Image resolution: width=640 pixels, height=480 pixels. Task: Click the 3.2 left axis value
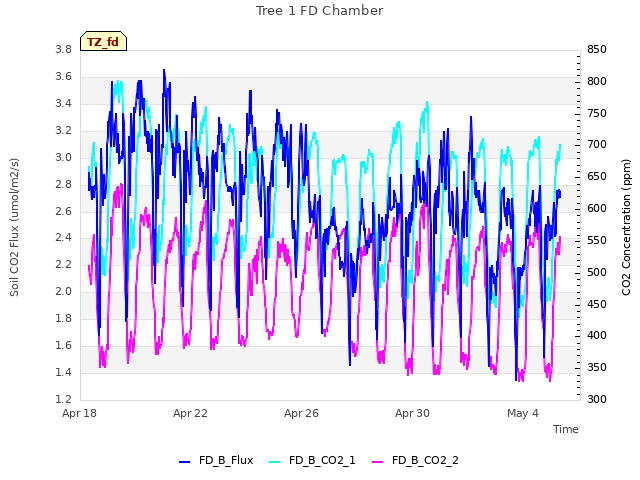pyautogui.click(x=64, y=131)
